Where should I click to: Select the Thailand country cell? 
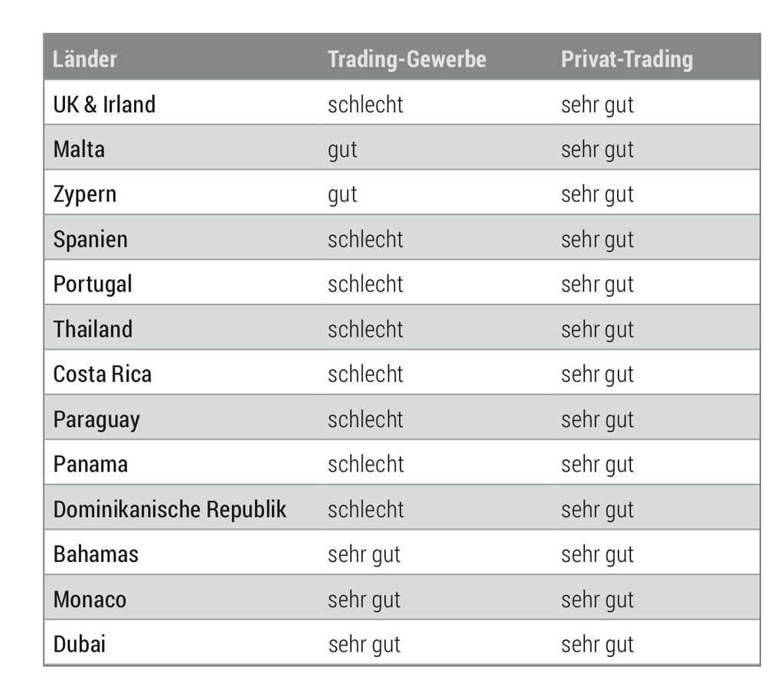pos(93,329)
